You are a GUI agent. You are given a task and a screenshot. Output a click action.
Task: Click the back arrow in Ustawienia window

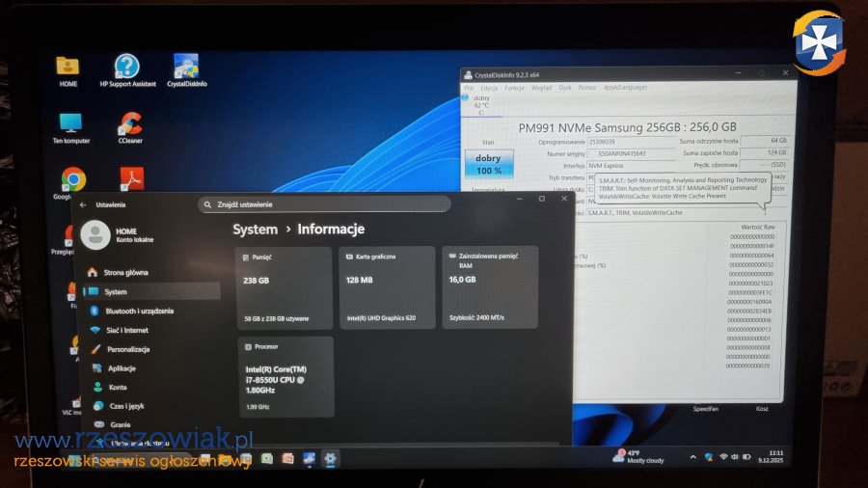click(x=83, y=204)
